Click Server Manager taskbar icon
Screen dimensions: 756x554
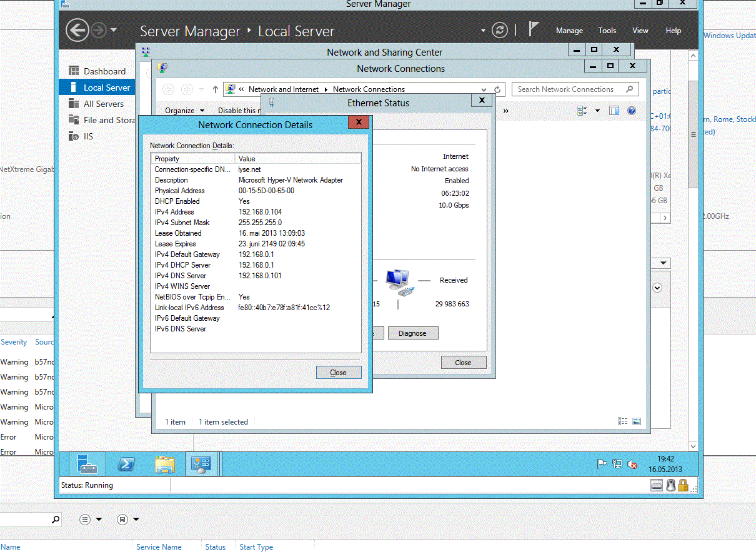point(86,464)
